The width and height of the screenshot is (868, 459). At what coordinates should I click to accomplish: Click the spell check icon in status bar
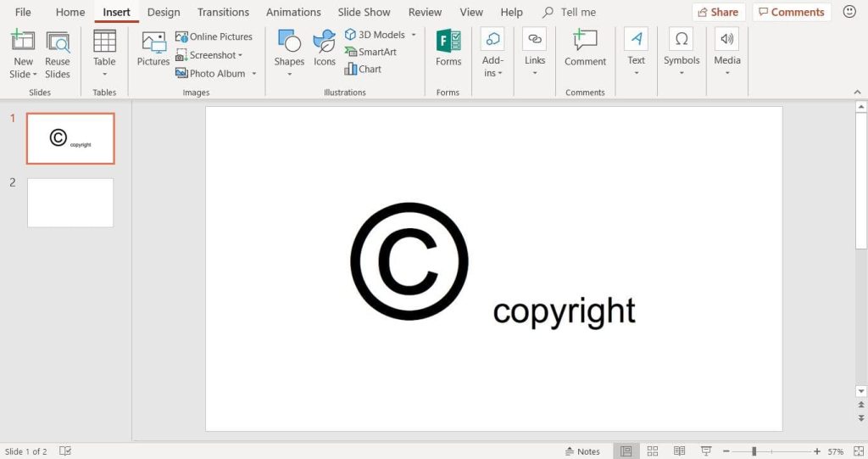(x=65, y=451)
